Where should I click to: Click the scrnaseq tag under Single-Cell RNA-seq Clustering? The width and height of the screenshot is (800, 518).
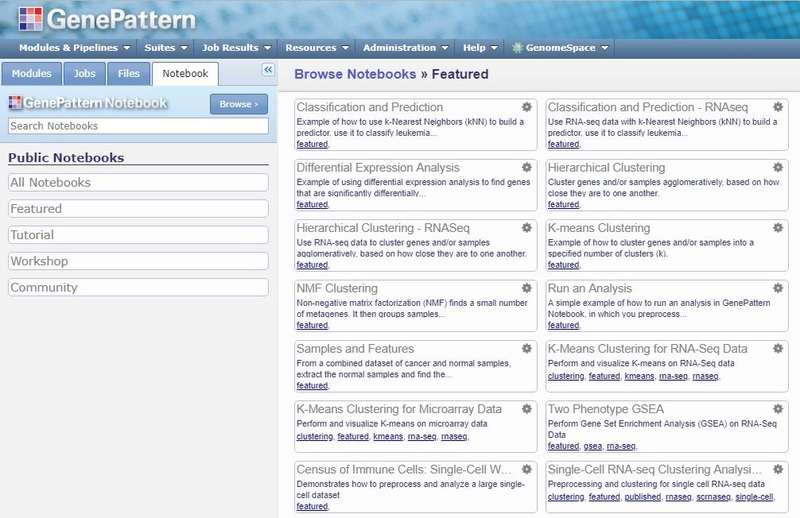click(x=713, y=497)
